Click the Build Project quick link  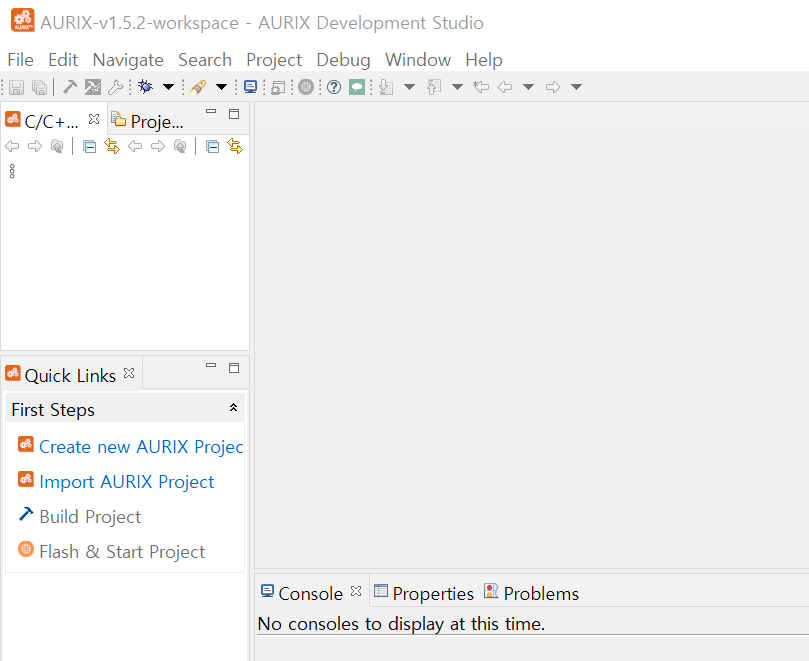[x=90, y=517]
